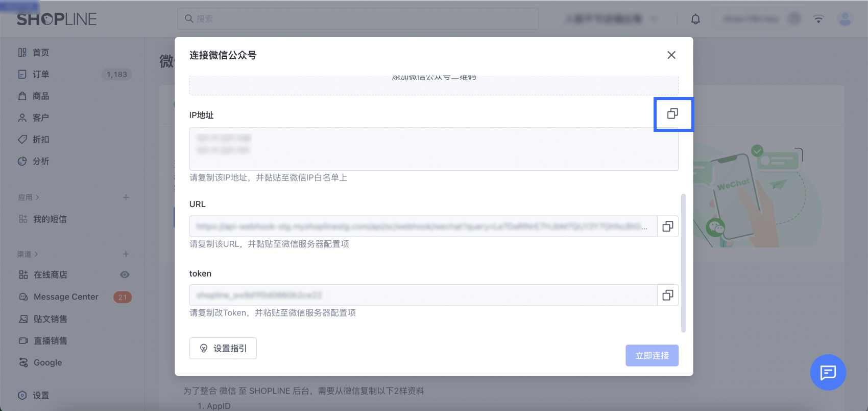Open 直播销售 channel
This screenshot has height=411, width=868.
pyautogui.click(x=50, y=341)
